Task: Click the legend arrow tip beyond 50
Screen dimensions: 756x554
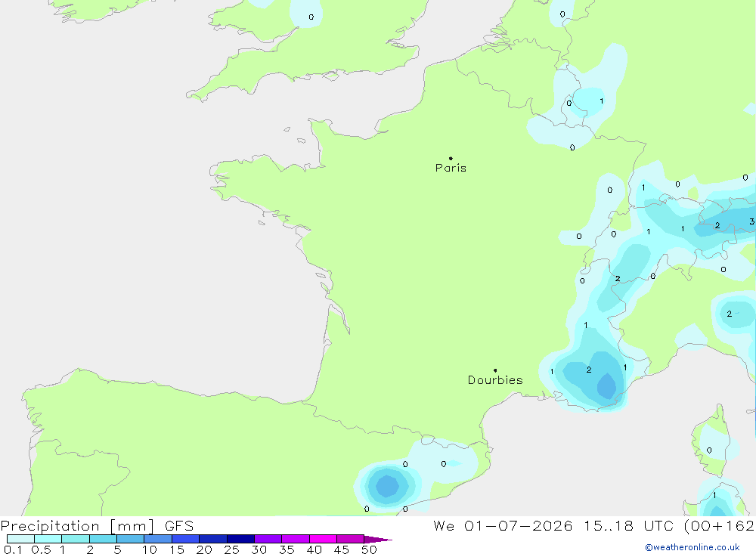Action: tap(379, 540)
